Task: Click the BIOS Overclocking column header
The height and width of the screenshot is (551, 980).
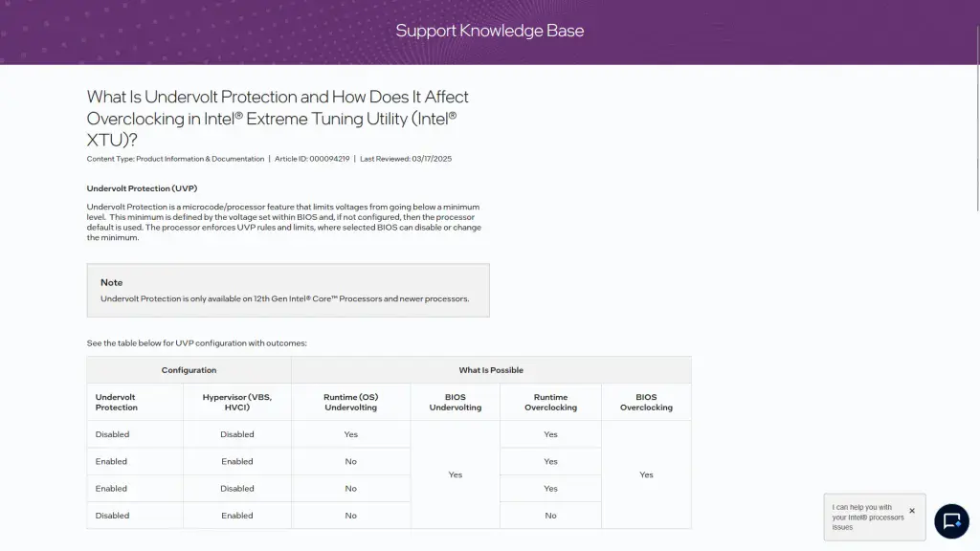Action: tap(646, 402)
